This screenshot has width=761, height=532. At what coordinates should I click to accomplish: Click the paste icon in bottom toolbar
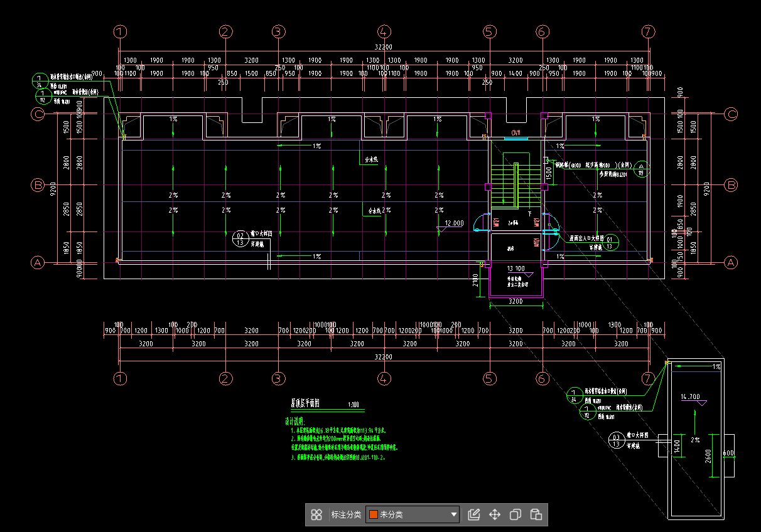coord(536,515)
